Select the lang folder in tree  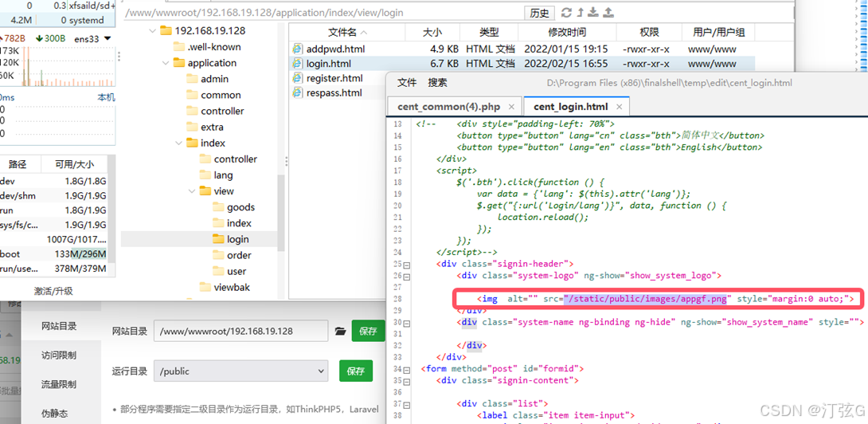coord(224,175)
